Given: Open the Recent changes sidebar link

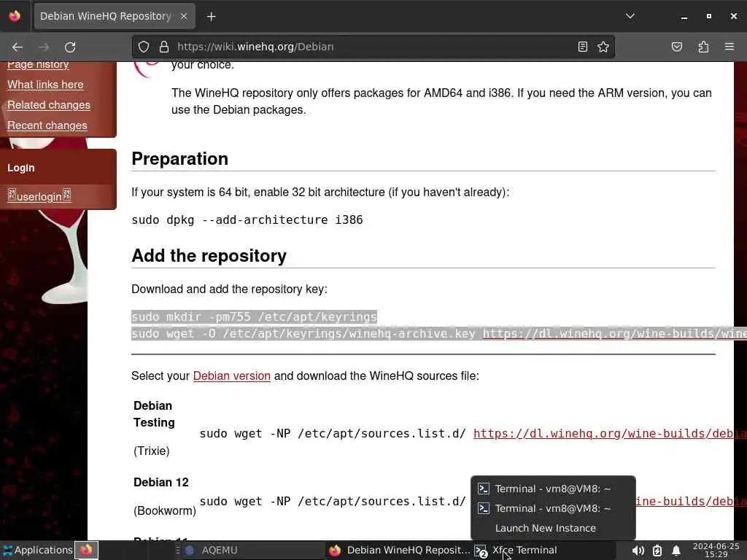Looking at the screenshot, I should (47, 125).
